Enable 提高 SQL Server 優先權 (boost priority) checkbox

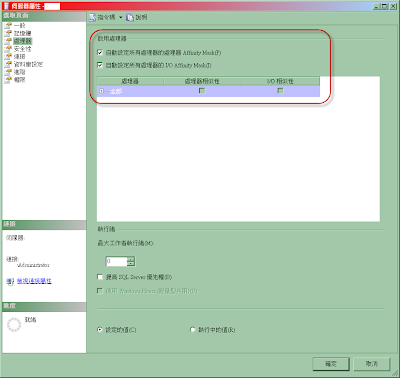(100, 277)
